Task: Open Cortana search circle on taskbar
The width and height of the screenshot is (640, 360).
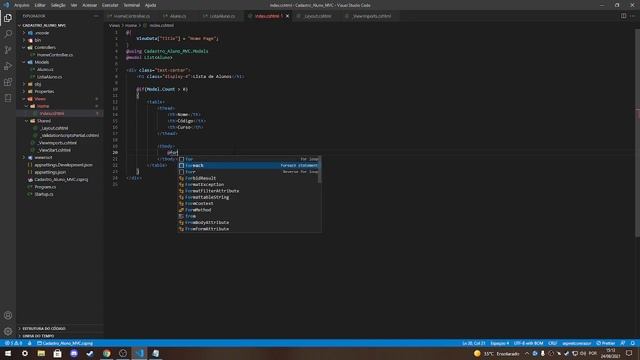Action: pyautogui.click(x=25, y=353)
